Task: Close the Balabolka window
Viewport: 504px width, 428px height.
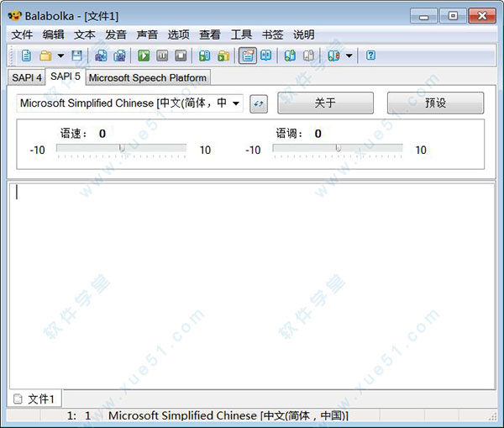Action: [482, 16]
